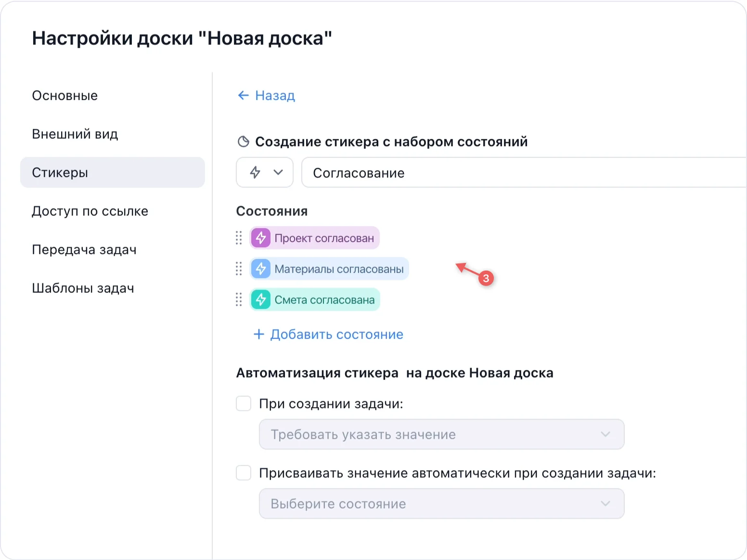
Task: Click the lightning icon in 'Смета согласована' chip
Action: 261,300
